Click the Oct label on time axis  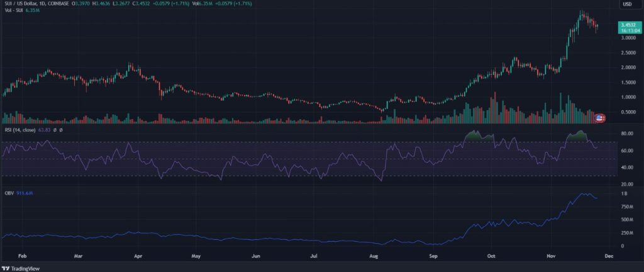click(x=491, y=256)
